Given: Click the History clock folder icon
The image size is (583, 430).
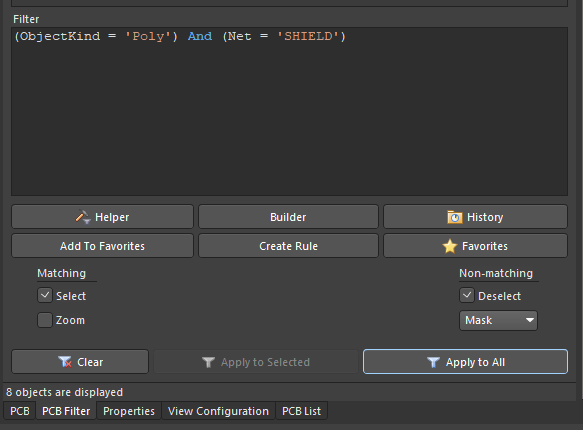Looking at the screenshot, I should [x=454, y=217].
